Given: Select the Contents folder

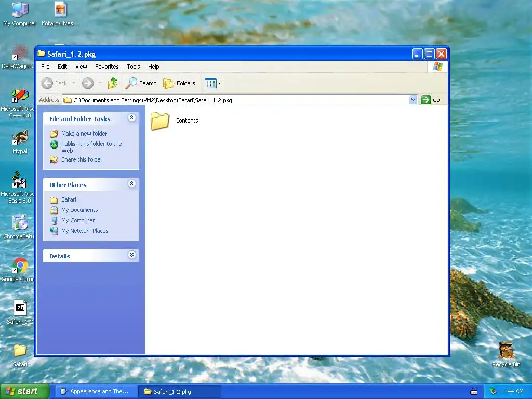Looking at the screenshot, I should point(175,121).
